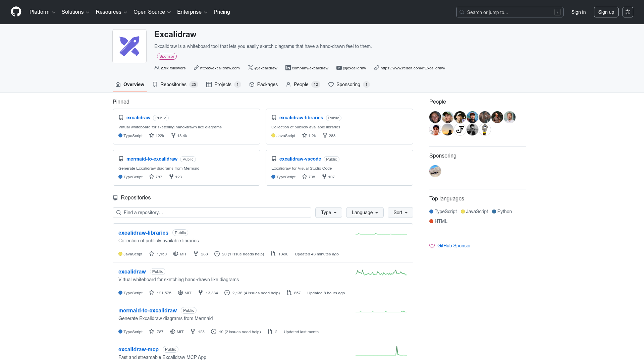Open Excalidraw's LinkedIn company page
Image resolution: width=644 pixels, height=362 pixels.
(307, 68)
